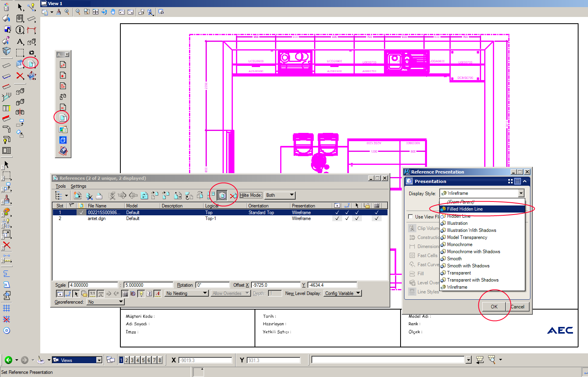Click the Rotation input field
The image size is (588, 377).
coord(212,285)
